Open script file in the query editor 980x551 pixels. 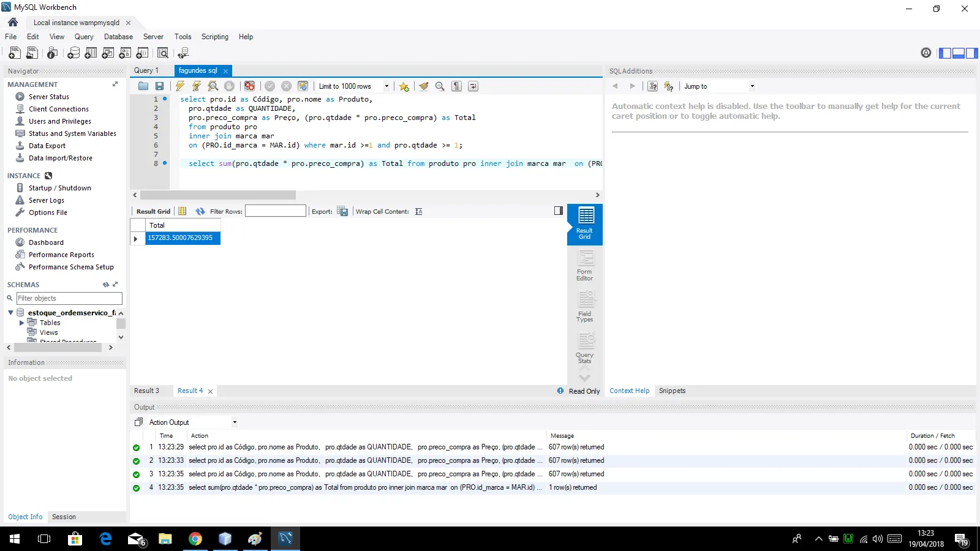pos(143,86)
